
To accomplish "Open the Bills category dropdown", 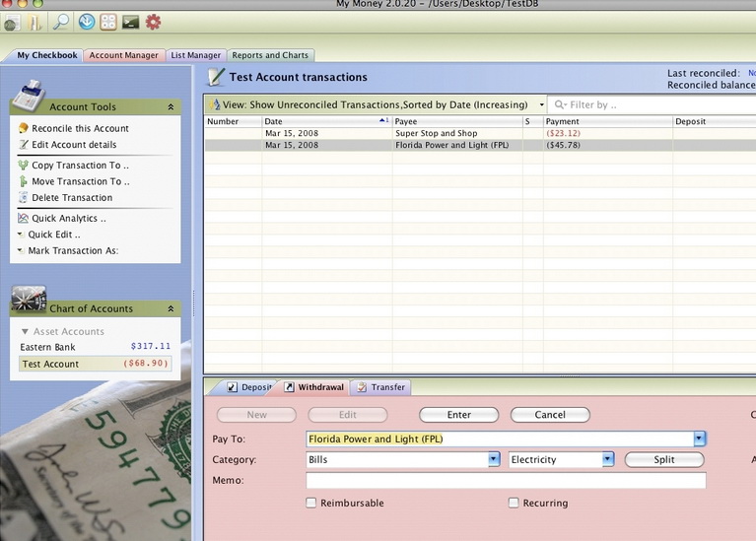I will (x=495, y=459).
